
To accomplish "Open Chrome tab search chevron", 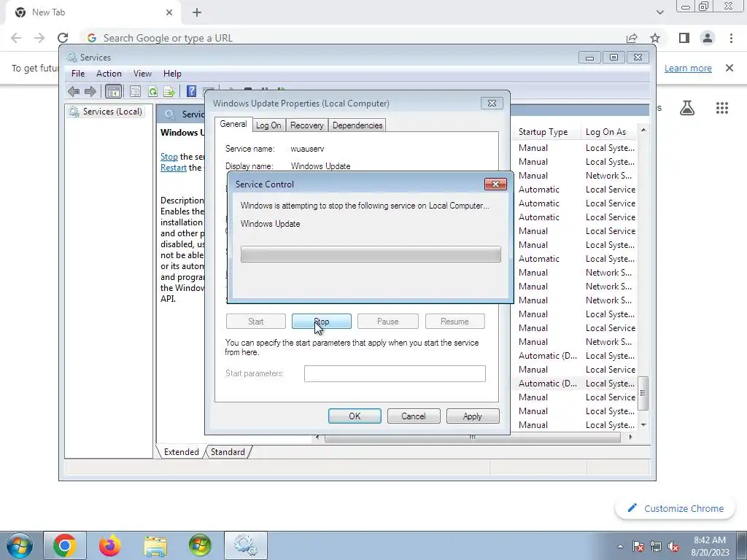I will [x=659, y=12].
